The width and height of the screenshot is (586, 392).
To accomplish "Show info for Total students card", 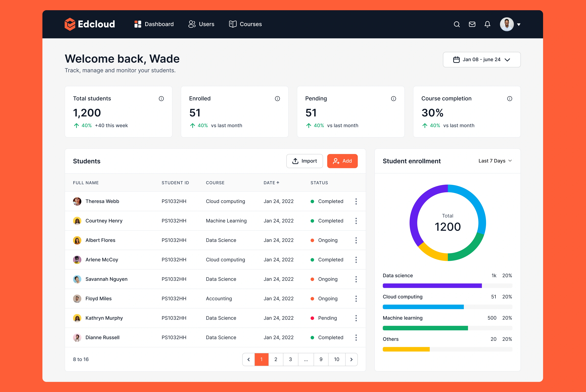I will pos(161,99).
